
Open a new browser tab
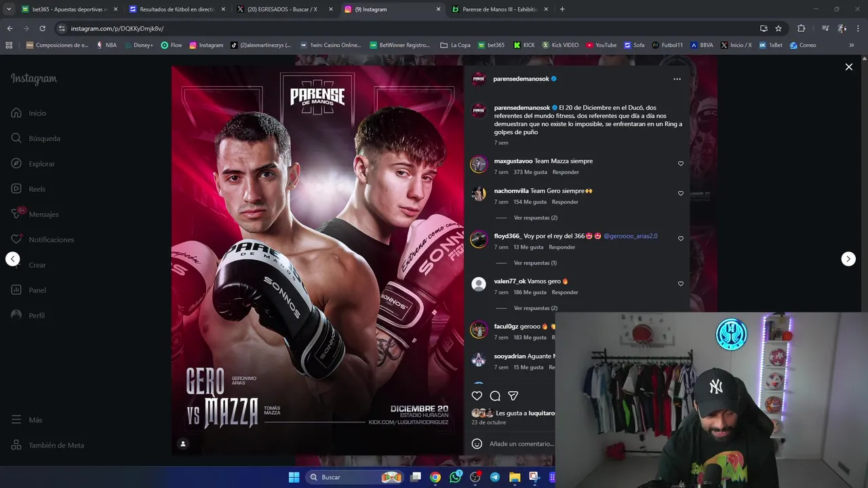pyautogui.click(x=562, y=9)
